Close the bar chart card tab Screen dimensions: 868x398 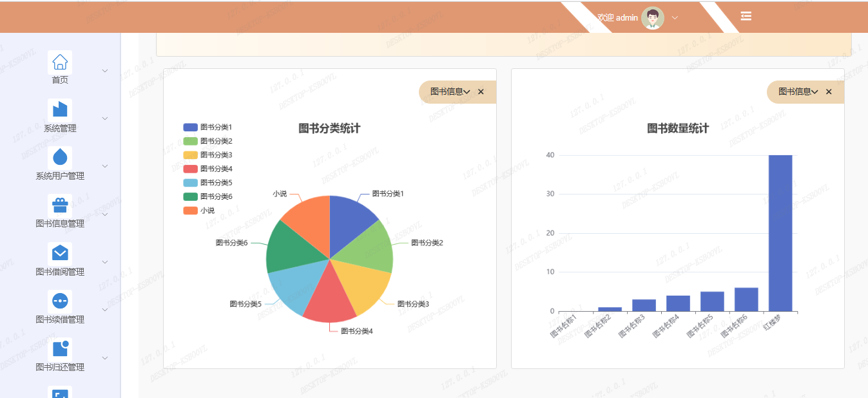click(x=829, y=92)
